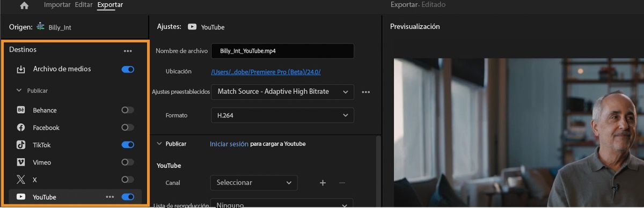Open the YouTube row three-dot menu
The height and width of the screenshot is (208, 644).
point(110,197)
